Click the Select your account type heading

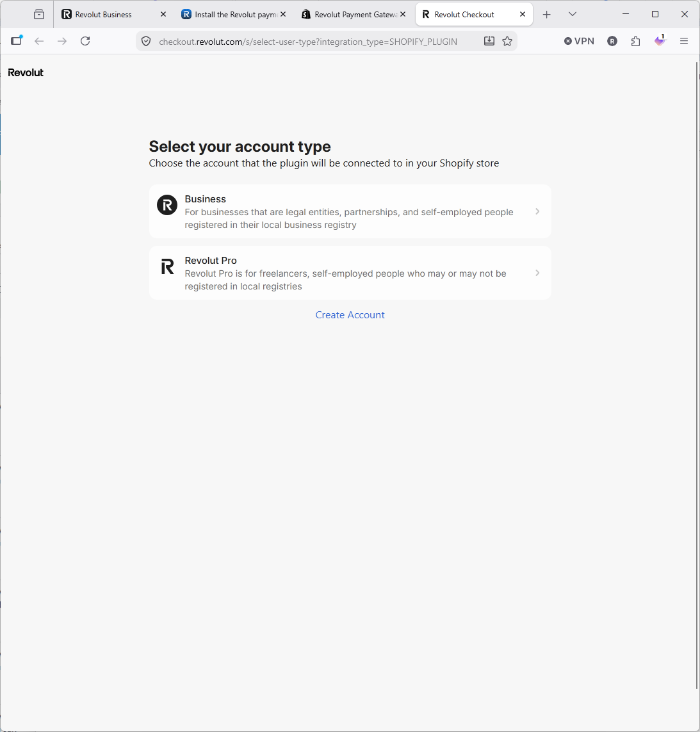point(240,147)
